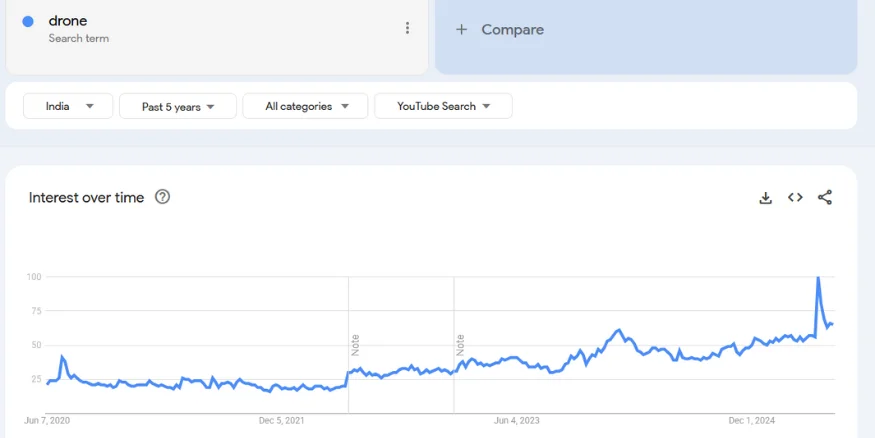Click the Dec 1, 2024 axis date
Screen dimensions: 875x438
[x=752, y=420]
